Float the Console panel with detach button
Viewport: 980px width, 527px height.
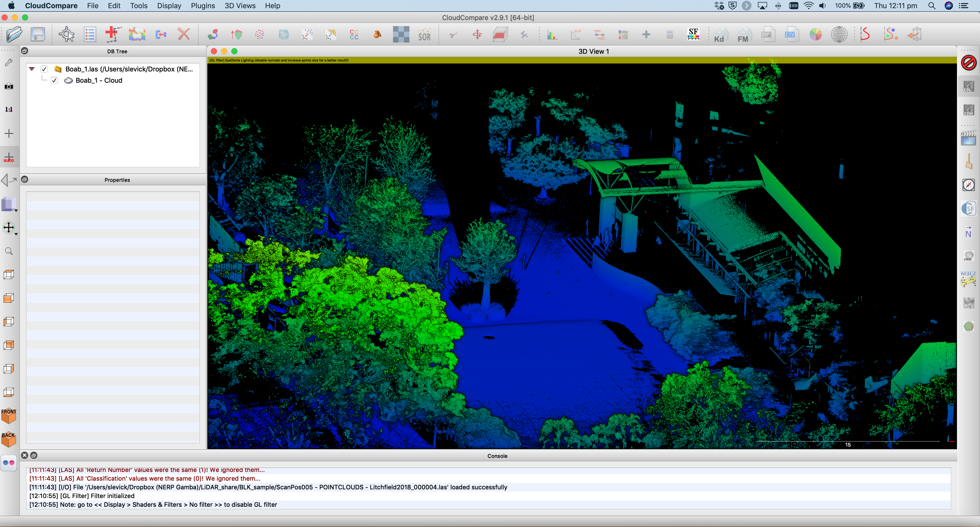click(x=34, y=455)
